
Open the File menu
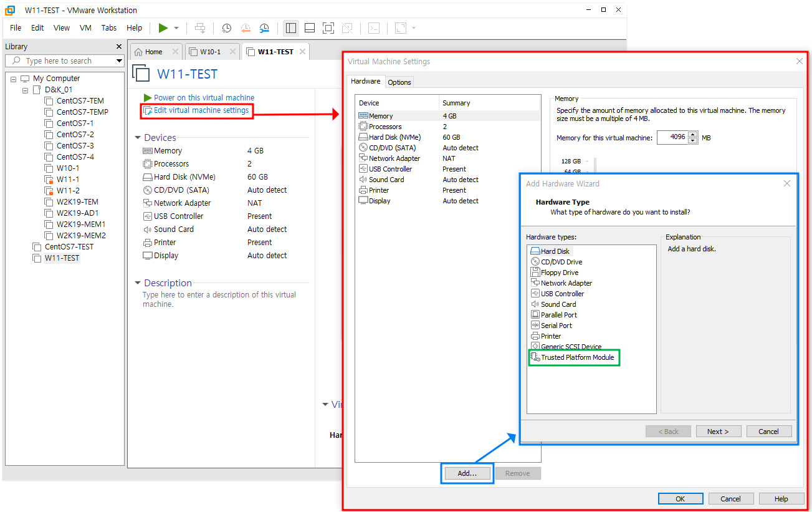coord(16,28)
